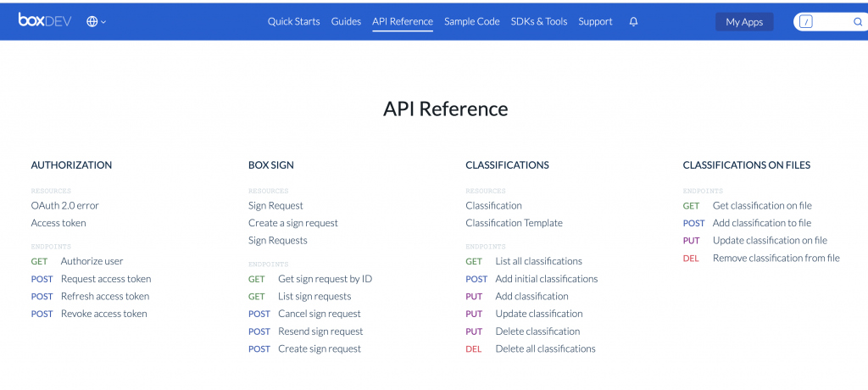Open the Get classification on file endpoint
This screenshot has width=868, height=390.
(x=762, y=205)
